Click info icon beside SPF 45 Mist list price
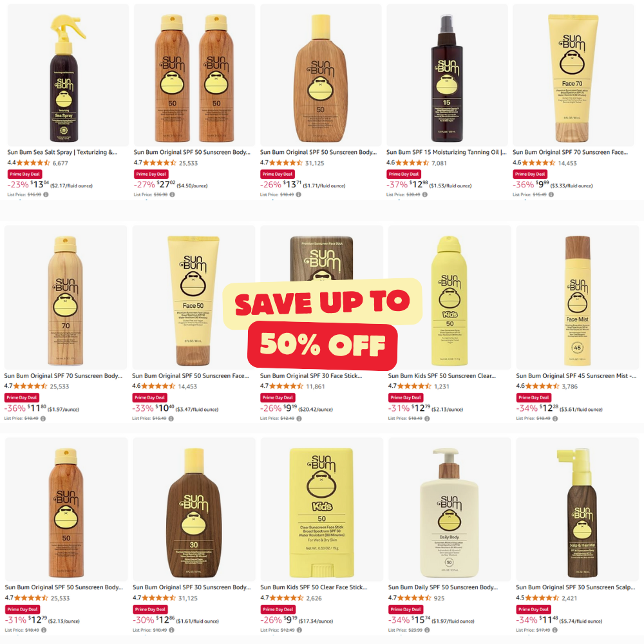This screenshot has width=644, height=644. (555, 419)
